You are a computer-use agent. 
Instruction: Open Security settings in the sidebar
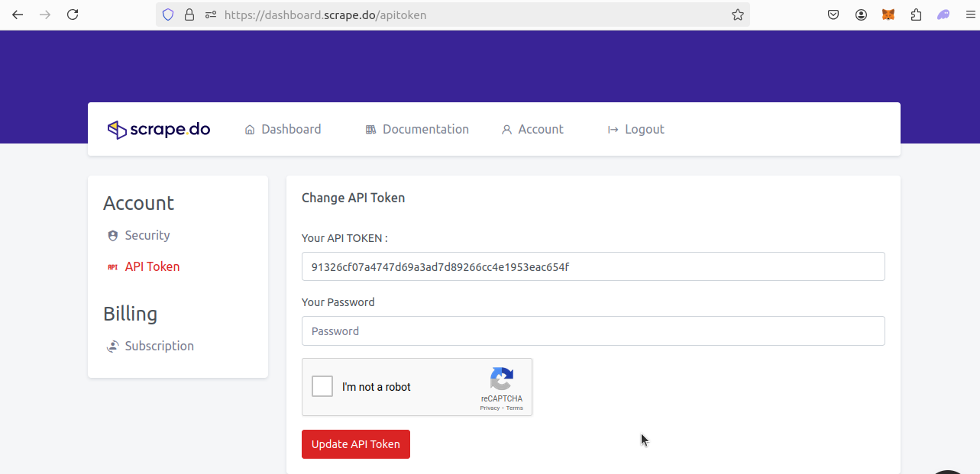coord(147,236)
